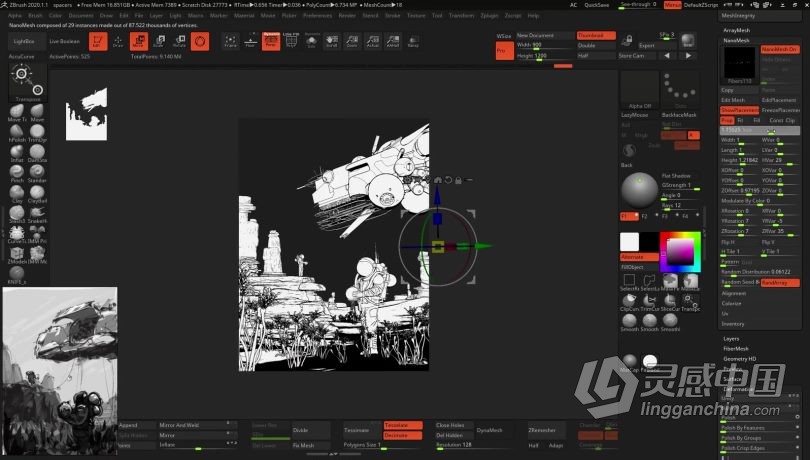810x460 pixels.
Task: Select the SnakeHook brush
Action: [37, 214]
